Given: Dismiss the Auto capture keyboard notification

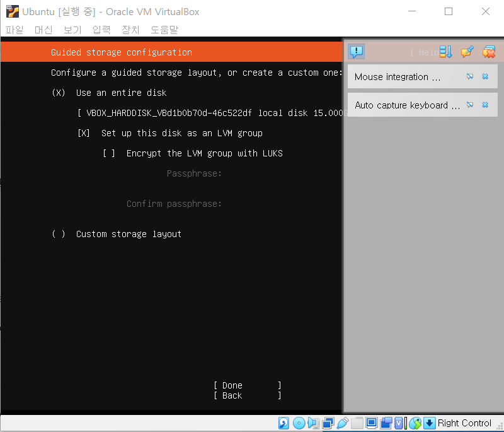Looking at the screenshot, I should pos(485,105).
